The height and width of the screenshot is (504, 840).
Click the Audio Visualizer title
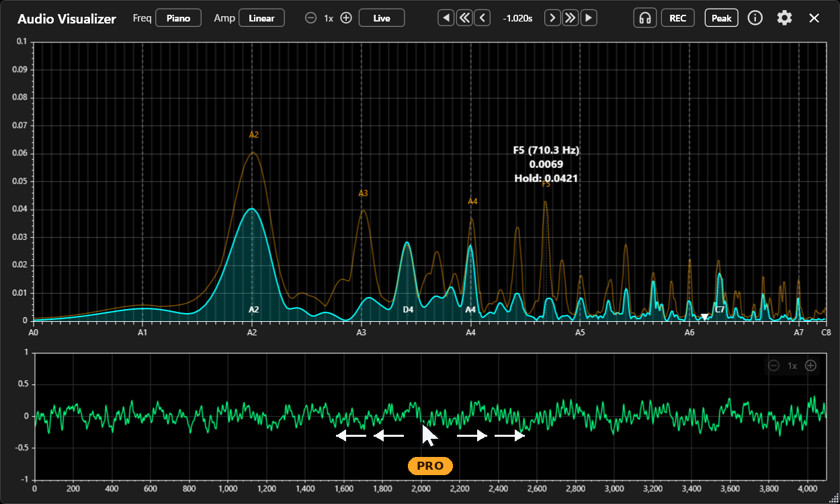(67, 19)
